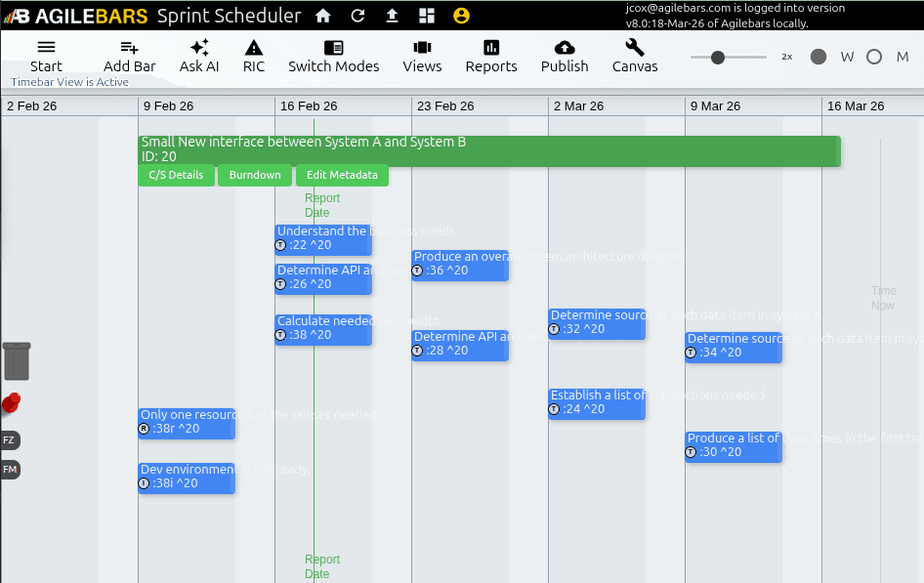Image resolution: width=924 pixels, height=583 pixels.
Task: Select the Understand the business needs task bar
Action: [x=322, y=239]
